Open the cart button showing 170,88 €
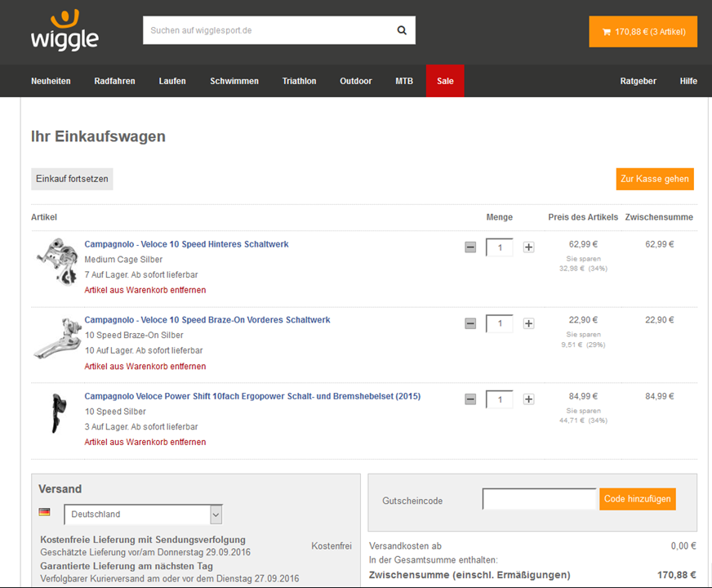The height and width of the screenshot is (588, 712). coord(643,32)
